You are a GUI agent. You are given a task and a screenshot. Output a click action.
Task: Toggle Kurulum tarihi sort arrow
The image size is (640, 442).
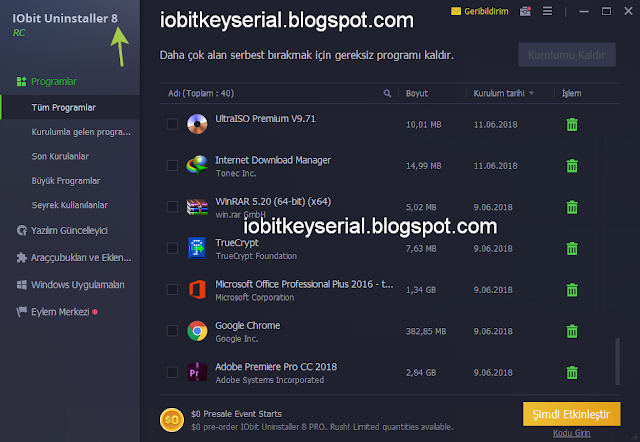click(x=531, y=93)
